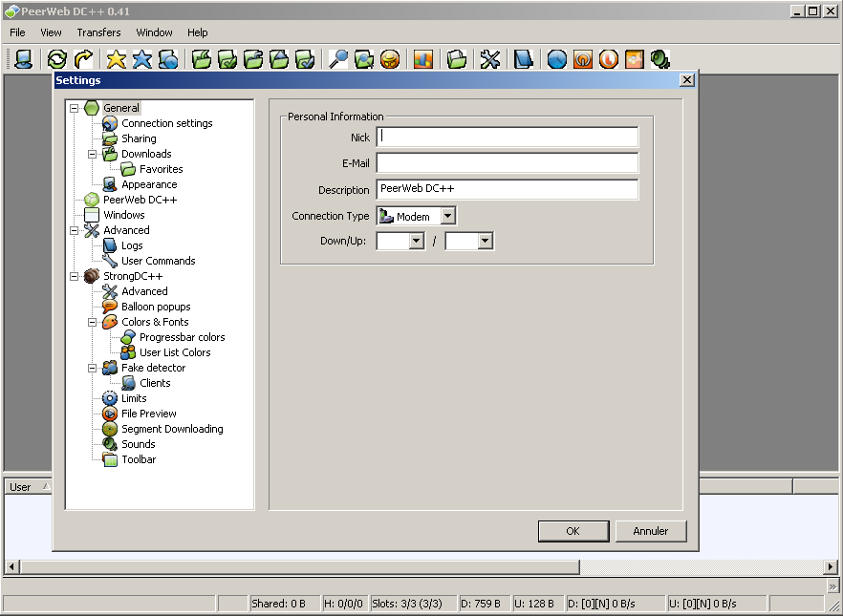Open the Up speed dropdown
The height and width of the screenshot is (616, 843).
(x=485, y=241)
